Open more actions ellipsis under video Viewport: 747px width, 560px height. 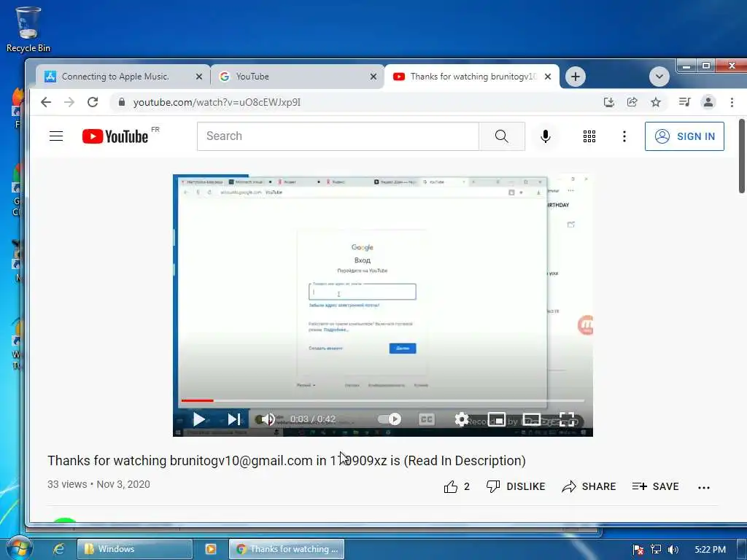tap(704, 487)
